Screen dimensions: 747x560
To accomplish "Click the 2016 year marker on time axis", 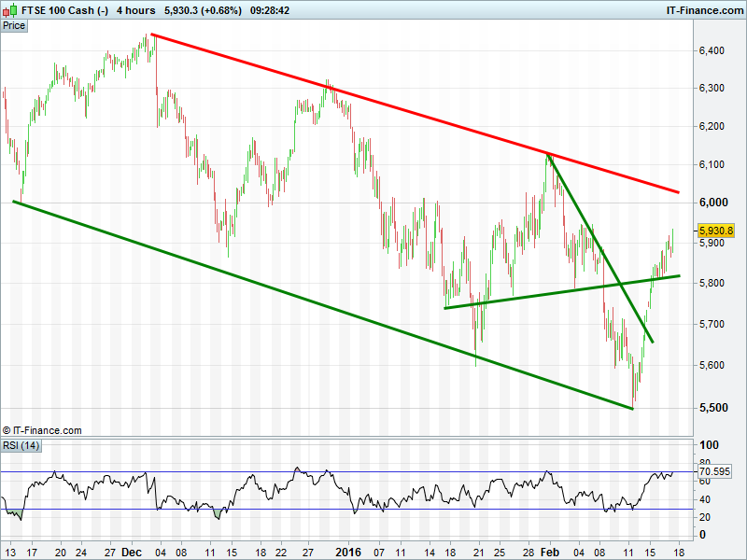I will 347,552.
